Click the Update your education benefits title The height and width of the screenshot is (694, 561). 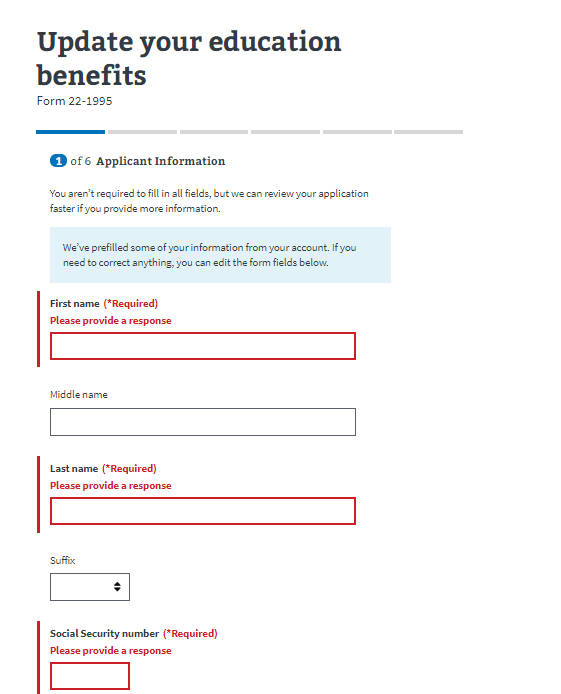point(189,58)
